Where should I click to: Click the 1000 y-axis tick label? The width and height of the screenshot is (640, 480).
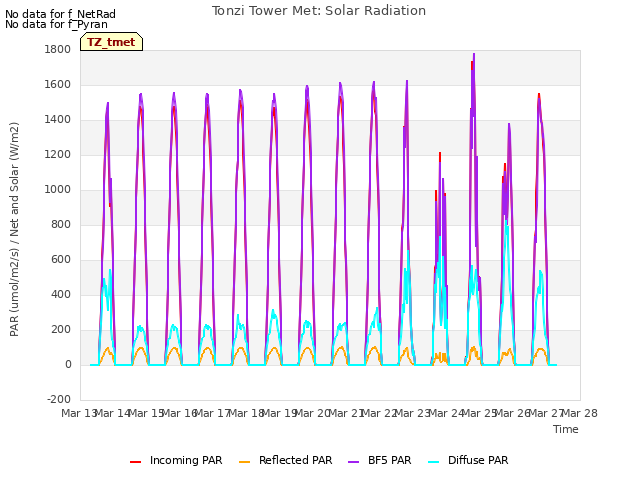pyautogui.click(x=58, y=189)
